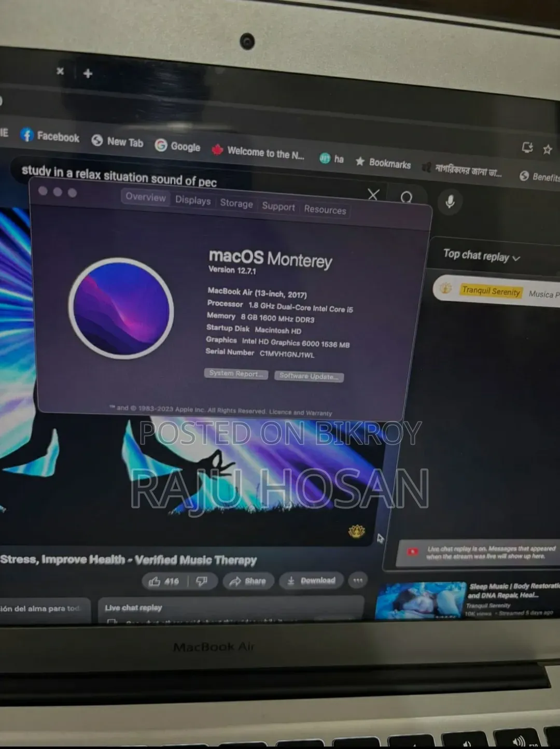The width and height of the screenshot is (560, 749).
Task: Click the new tab plus button
Action: [88, 74]
